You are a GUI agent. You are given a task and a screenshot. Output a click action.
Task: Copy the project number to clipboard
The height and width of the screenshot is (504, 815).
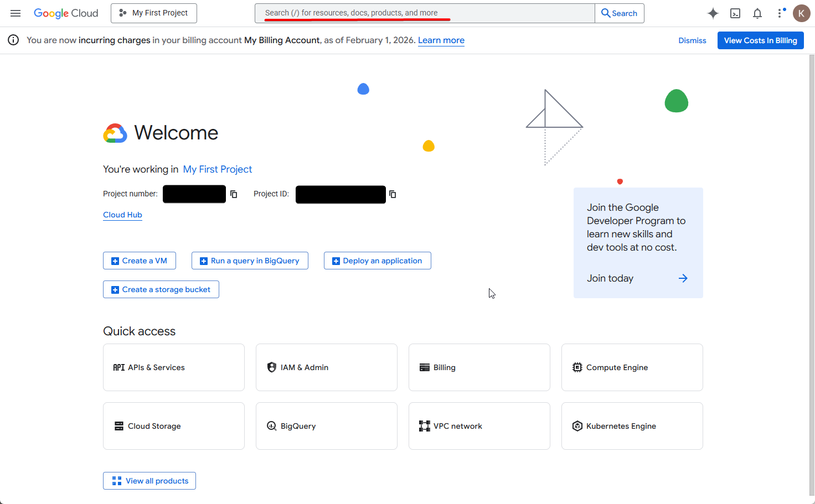(234, 194)
